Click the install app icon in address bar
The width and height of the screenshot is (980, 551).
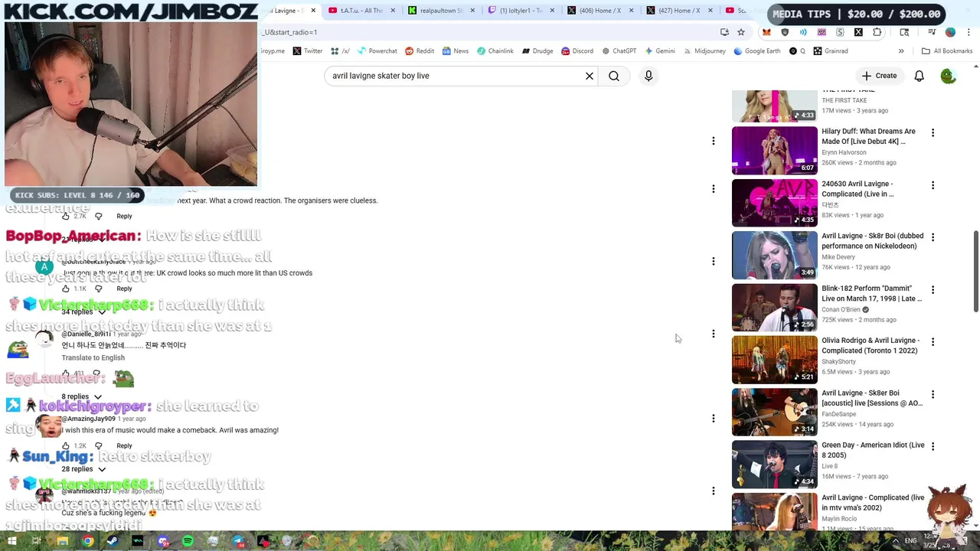point(724,32)
